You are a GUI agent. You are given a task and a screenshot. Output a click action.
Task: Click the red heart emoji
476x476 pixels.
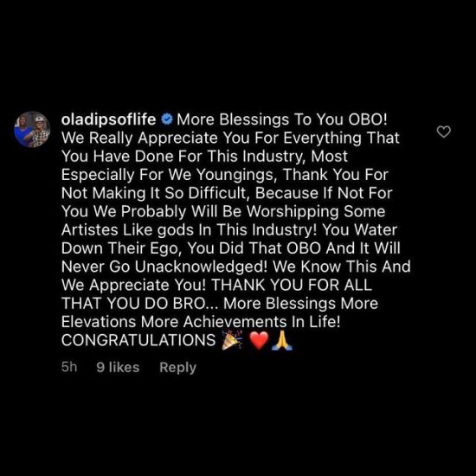pos(259,341)
